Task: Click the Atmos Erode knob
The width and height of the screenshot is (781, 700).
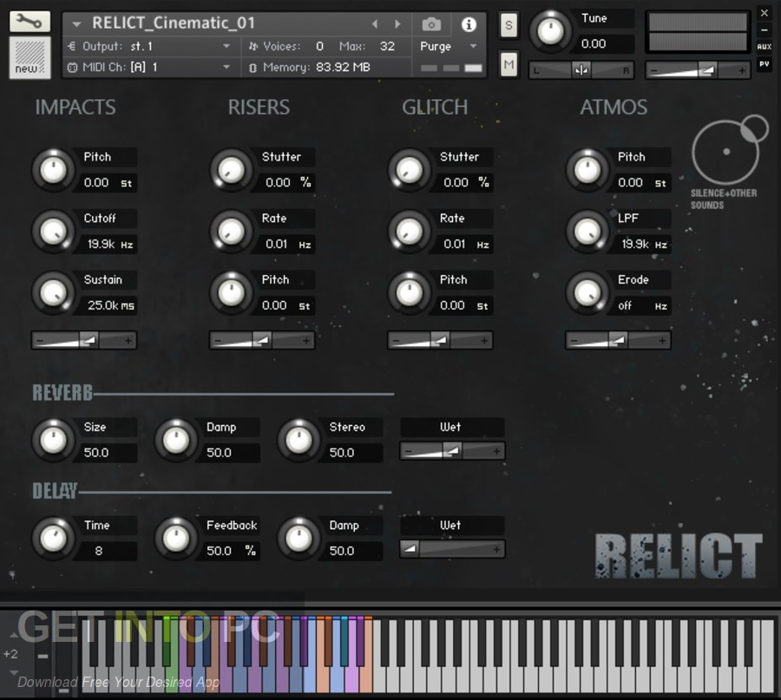Action: (x=587, y=292)
